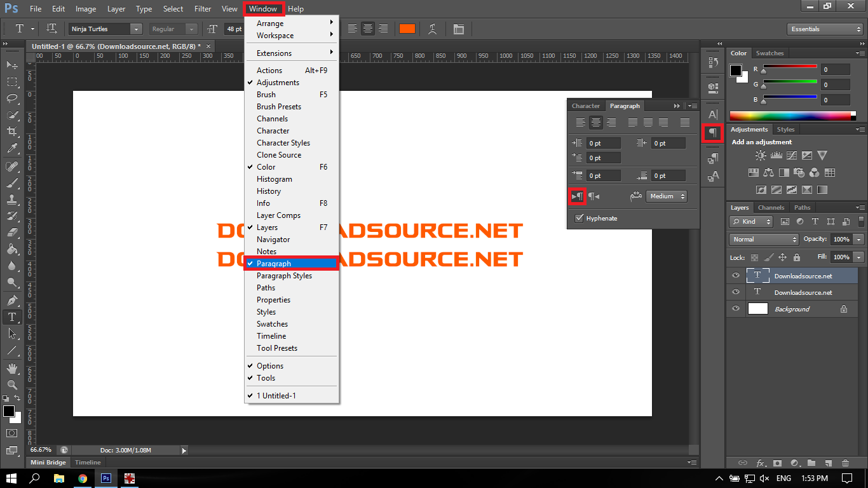Open the Arrange submenu
This screenshot has width=868, height=488.
tap(292, 24)
